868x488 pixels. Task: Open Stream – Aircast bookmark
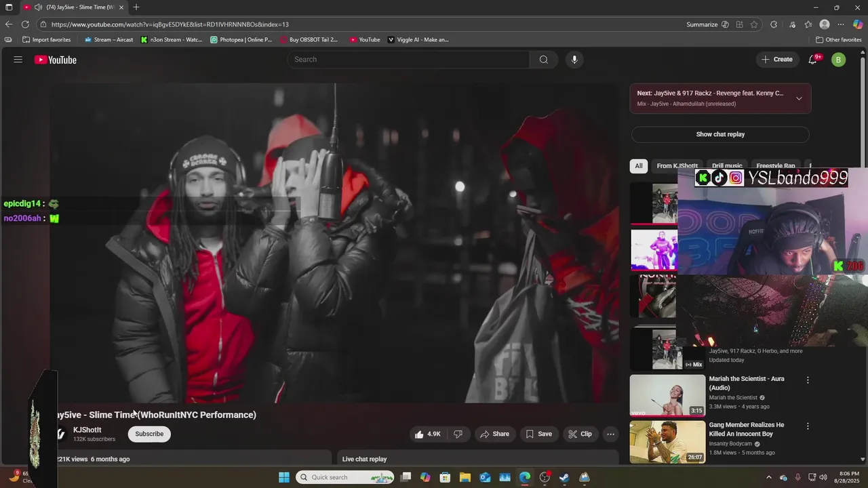(x=108, y=39)
